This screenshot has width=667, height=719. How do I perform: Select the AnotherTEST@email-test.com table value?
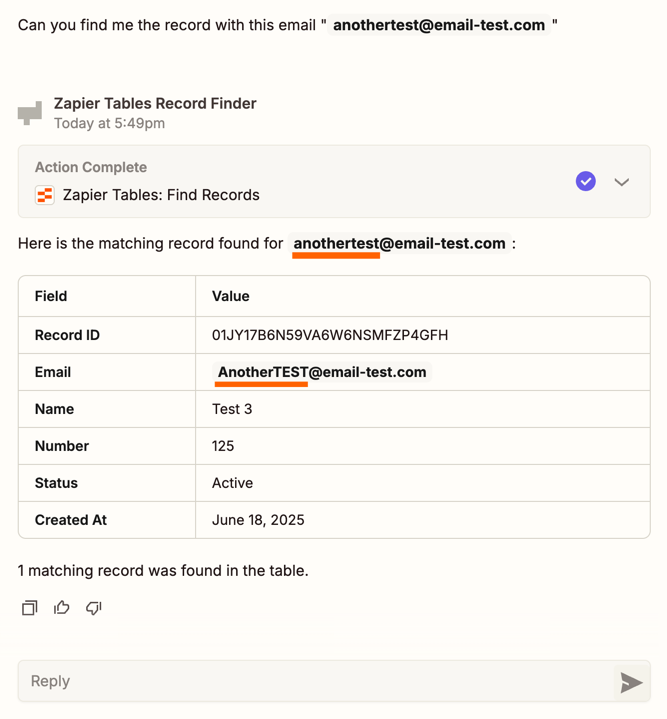pyautogui.click(x=322, y=372)
